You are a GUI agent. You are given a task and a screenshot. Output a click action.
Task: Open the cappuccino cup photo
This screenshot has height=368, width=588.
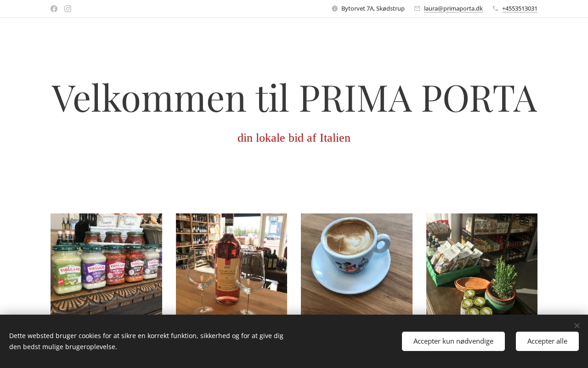pyautogui.click(x=356, y=264)
